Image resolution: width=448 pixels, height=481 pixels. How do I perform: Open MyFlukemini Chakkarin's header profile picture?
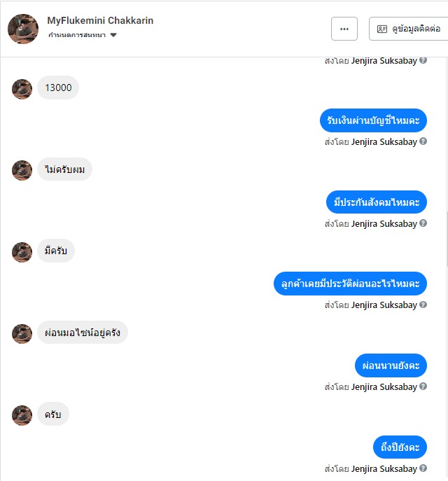point(23,29)
